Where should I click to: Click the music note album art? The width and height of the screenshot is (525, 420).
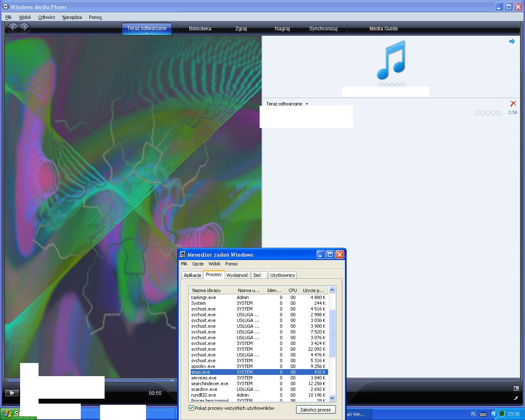coord(391,60)
